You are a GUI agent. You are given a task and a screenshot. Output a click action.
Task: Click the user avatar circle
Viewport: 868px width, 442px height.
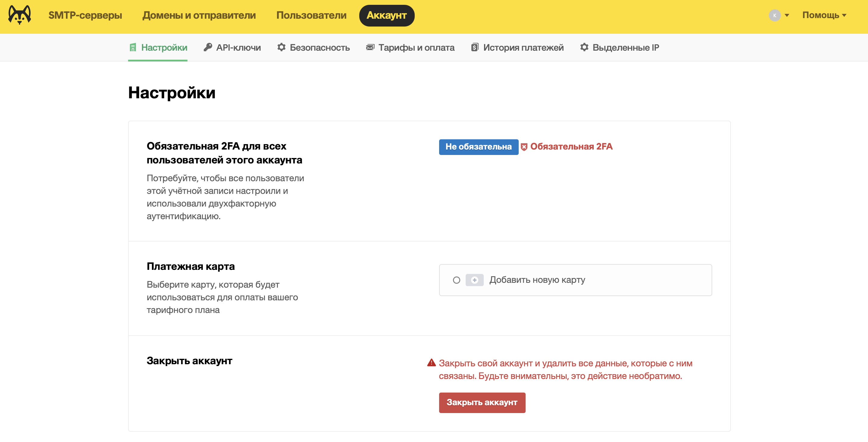[775, 15]
